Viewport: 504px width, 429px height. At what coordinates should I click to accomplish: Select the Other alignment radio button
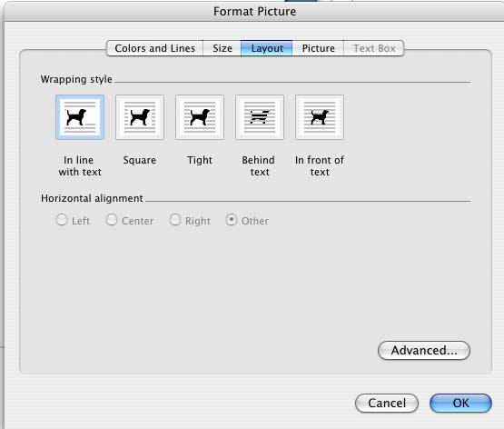point(232,220)
